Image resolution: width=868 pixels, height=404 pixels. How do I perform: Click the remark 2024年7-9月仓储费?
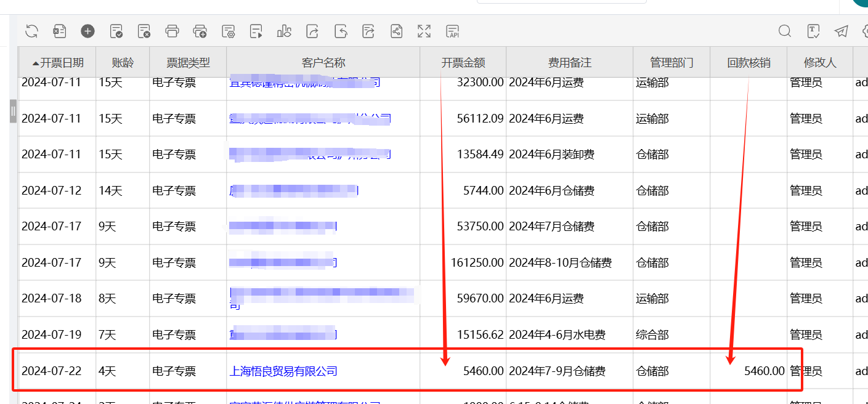click(557, 371)
